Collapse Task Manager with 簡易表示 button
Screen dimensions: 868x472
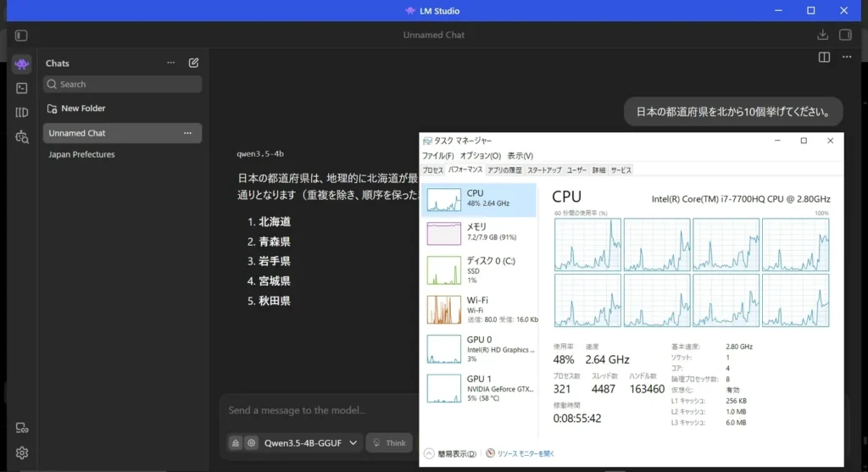point(451,453)
